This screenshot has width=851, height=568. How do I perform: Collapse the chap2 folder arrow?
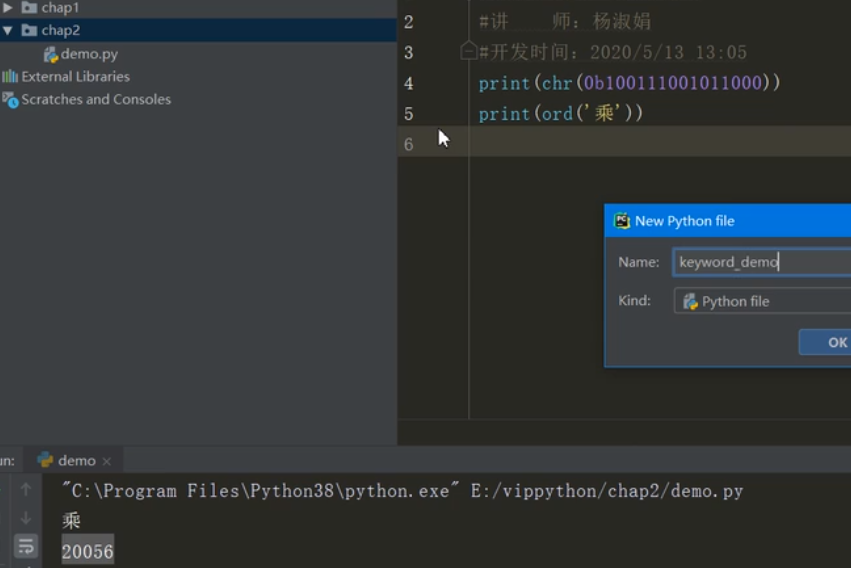(x=8, y=30)
